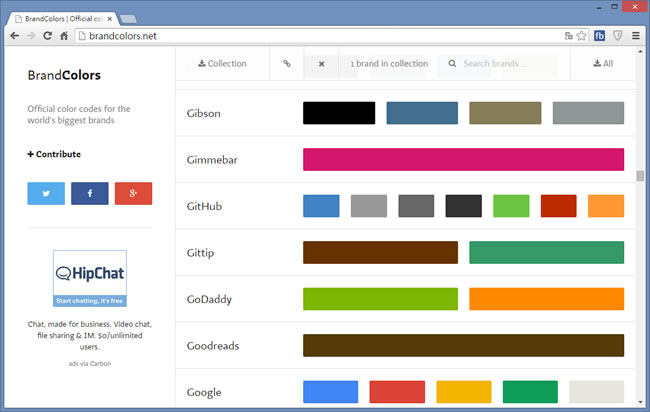650x412 pixels.
Task: Select GitHub's blue color swatch
Action: (321, 206)
